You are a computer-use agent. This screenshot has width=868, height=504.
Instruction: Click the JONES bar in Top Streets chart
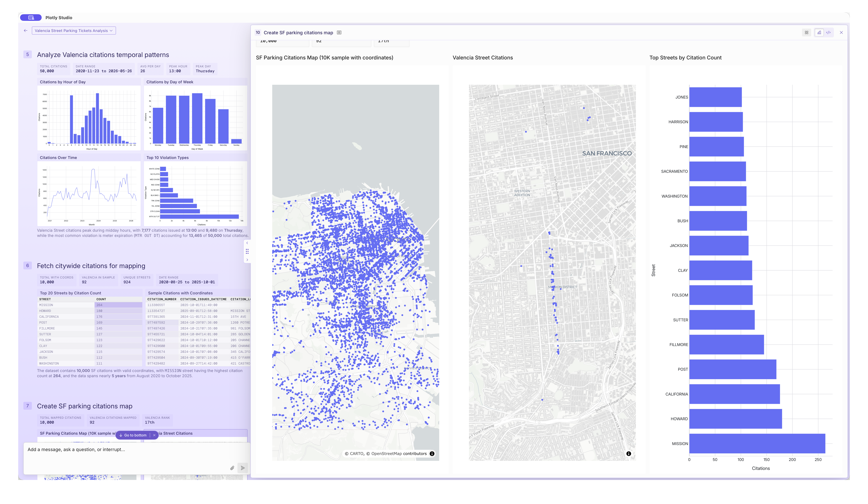[x=715, y=97]
